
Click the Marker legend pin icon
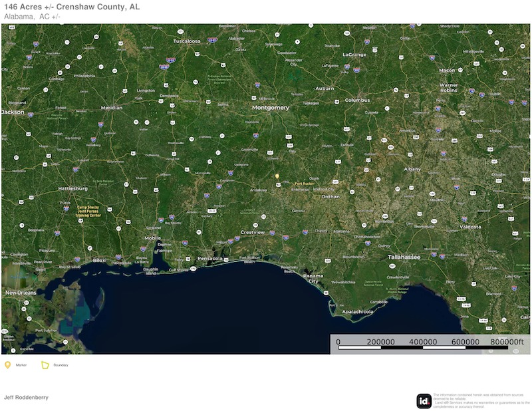8,365
